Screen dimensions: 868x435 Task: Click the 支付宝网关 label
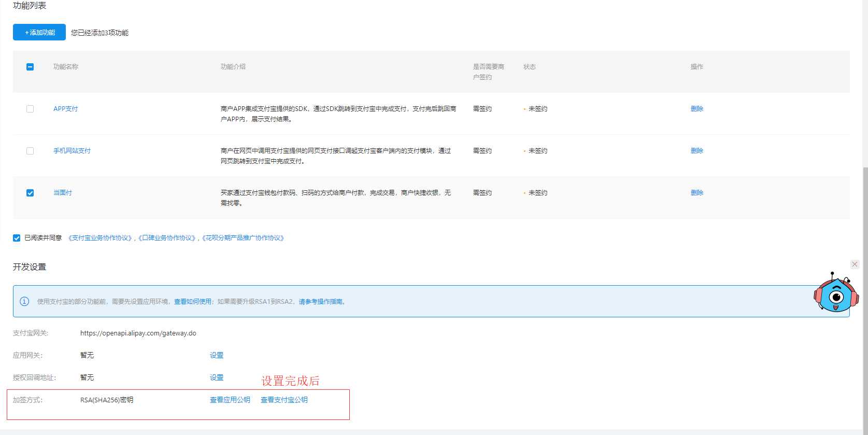[x=31, y=333]
